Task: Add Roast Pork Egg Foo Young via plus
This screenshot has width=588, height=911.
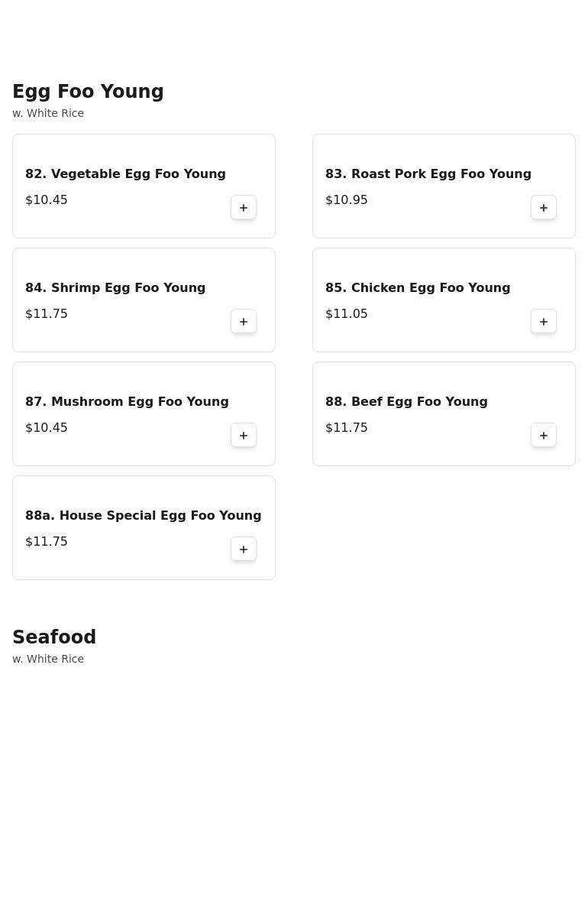Action: (544, 207)
